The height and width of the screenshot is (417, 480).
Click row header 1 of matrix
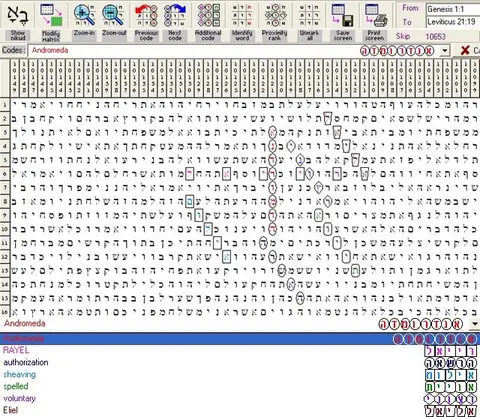(5, 105)
